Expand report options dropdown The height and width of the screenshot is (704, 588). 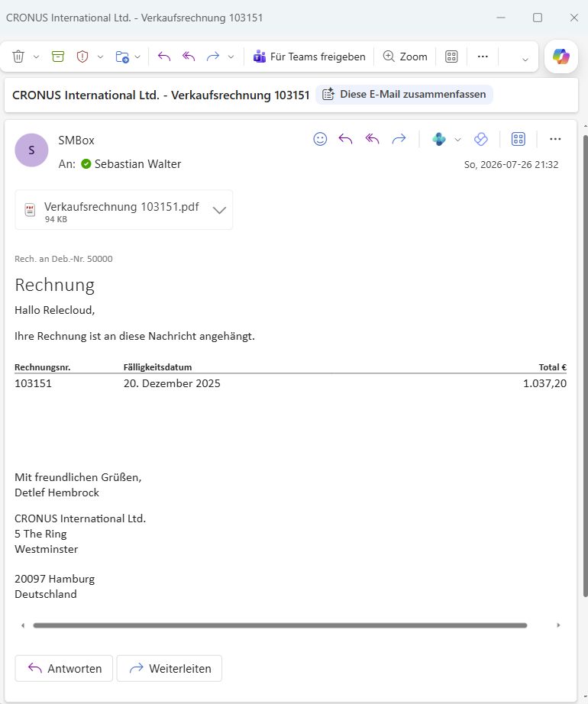pyautogui.click(x=101, y=57)
